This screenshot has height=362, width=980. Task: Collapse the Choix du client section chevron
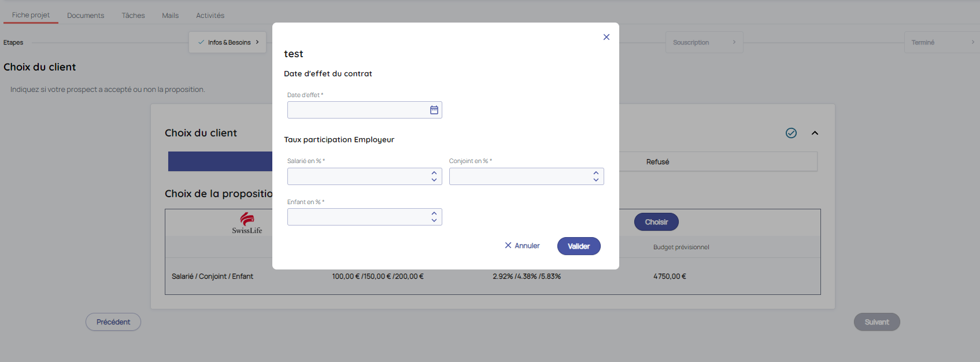815,133
